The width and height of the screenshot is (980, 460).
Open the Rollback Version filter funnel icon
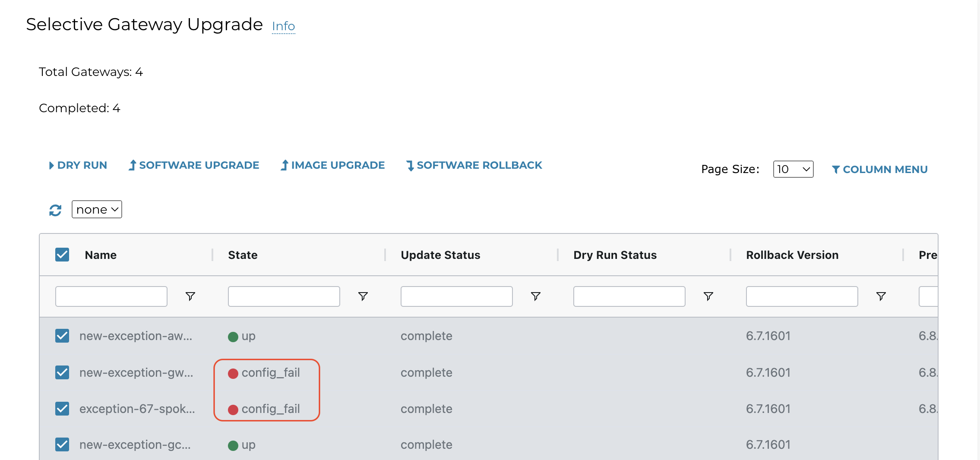coord(881,296)
